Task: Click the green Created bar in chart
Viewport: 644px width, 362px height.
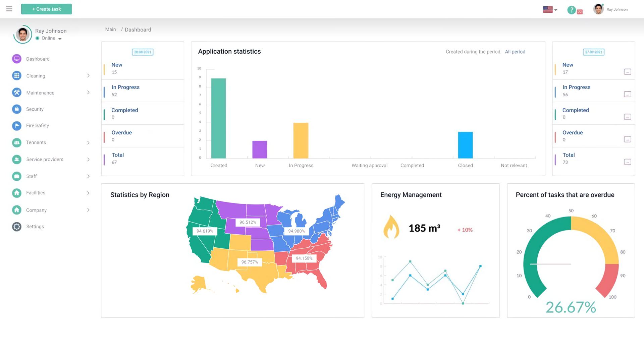Action: point(218,118)
